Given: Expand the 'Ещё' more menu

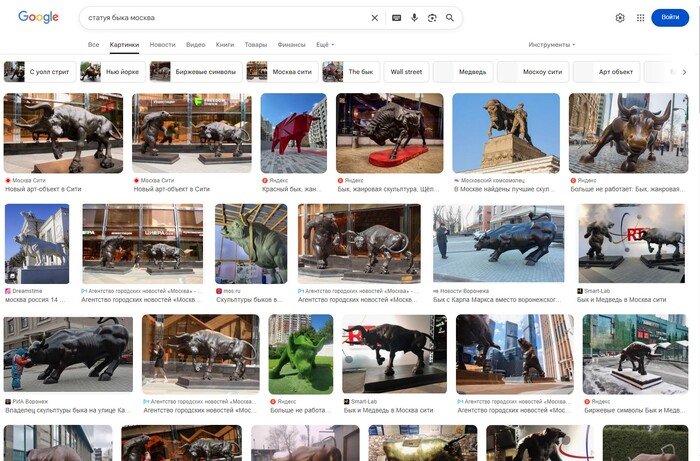Looking at the screenshot, I should 325,45.
